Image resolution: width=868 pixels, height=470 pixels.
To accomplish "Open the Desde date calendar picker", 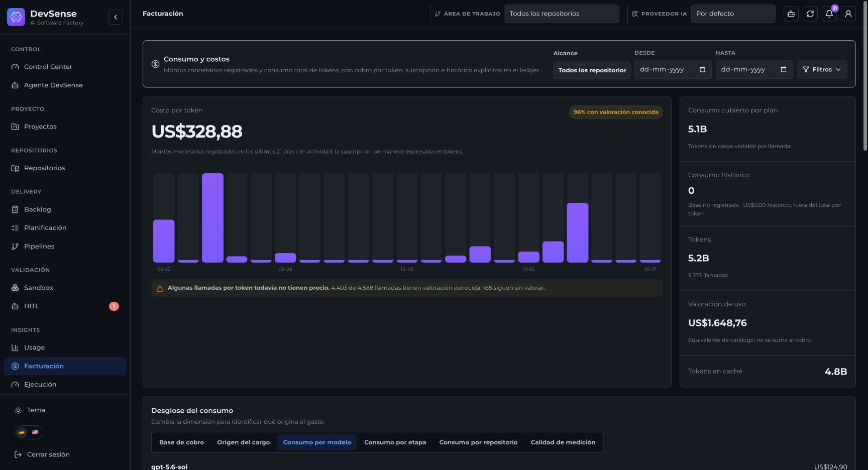I will 702,70.
